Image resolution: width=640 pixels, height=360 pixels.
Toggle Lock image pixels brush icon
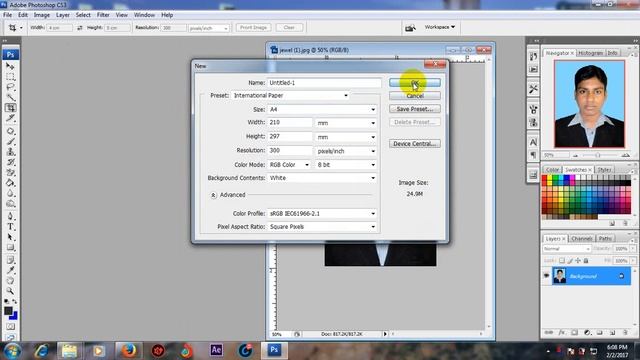[570, 260]
